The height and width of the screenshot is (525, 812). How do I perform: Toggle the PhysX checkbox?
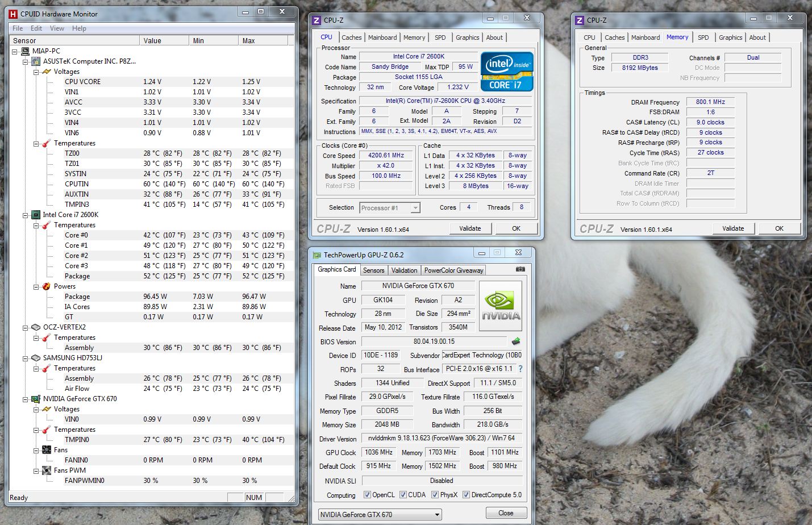(435, 495)
